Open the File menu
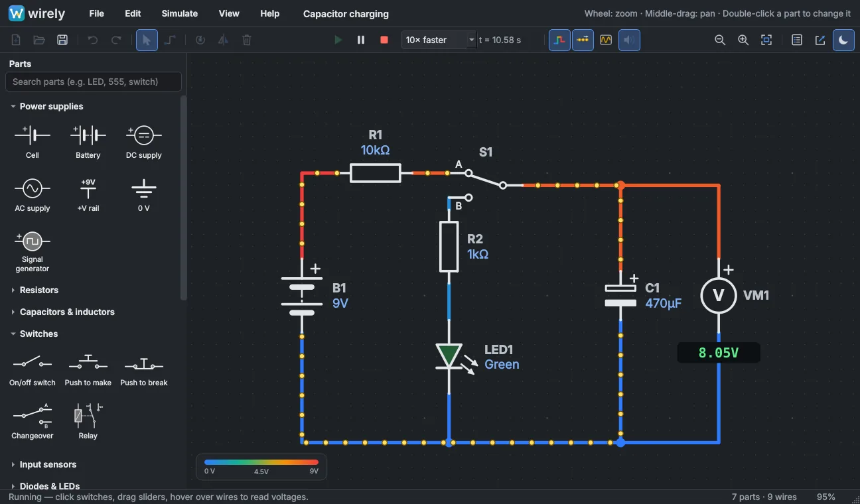The image size is (860, 504). click(97, 13)
